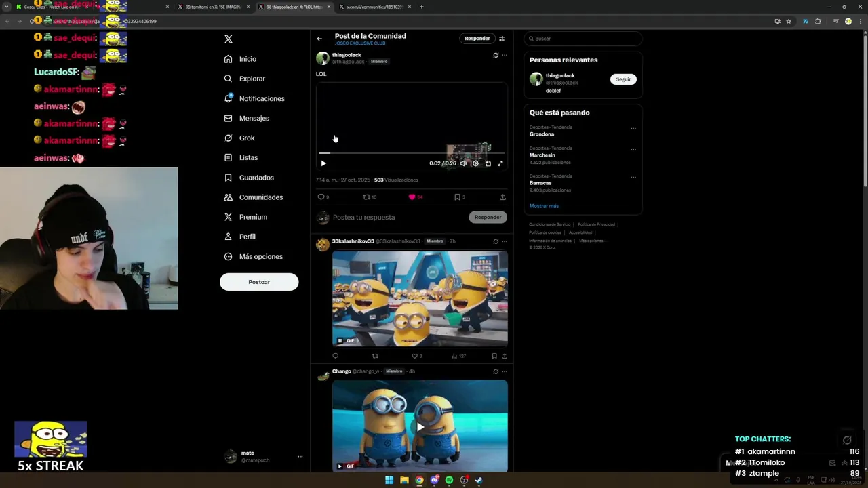868x488 pixels.
Task: Repost the 33kalashnikov33 reply
Action: (375, 356)
